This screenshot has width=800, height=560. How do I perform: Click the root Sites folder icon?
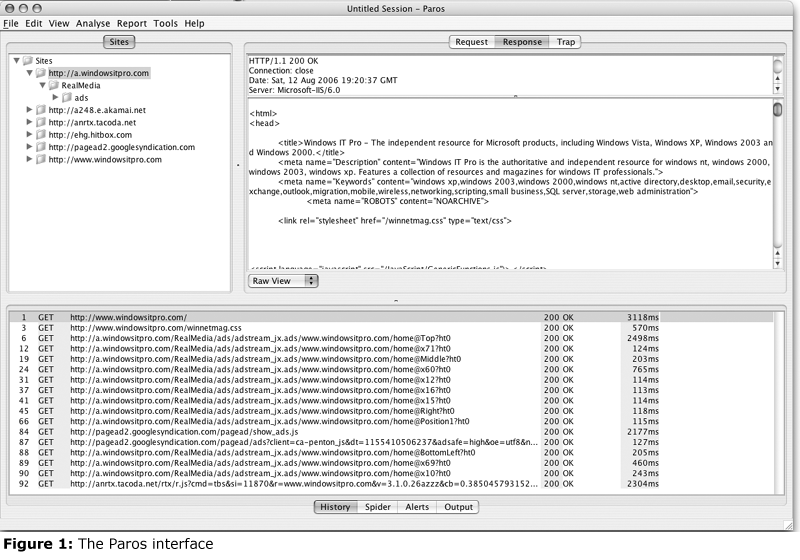pyautogui.click(x=28, y=61)
